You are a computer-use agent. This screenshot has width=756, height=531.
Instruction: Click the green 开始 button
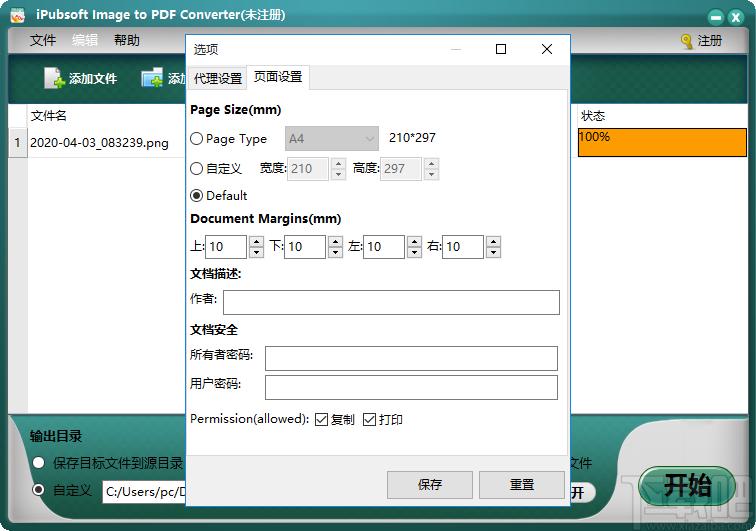click(687, 486)
